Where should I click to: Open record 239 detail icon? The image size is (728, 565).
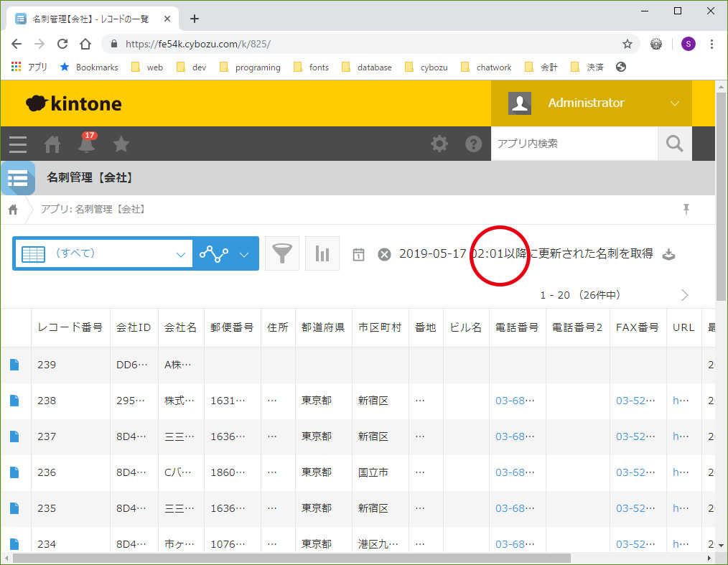14,365
